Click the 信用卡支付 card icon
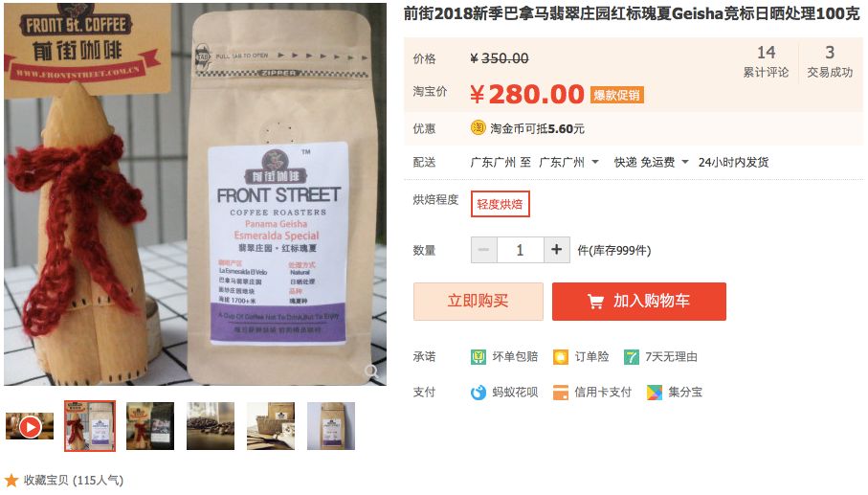 click(x=560, y=392)
